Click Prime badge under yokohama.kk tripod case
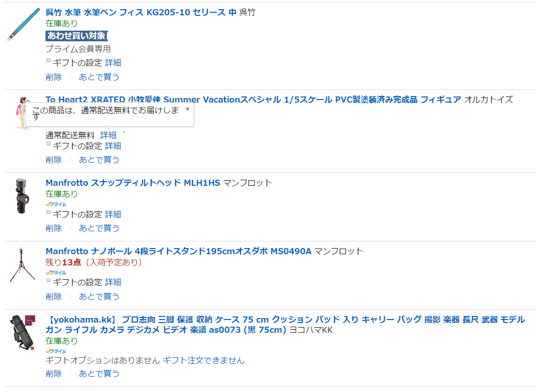This screenshot has width=536, height=392. click(x=56, y=351)
